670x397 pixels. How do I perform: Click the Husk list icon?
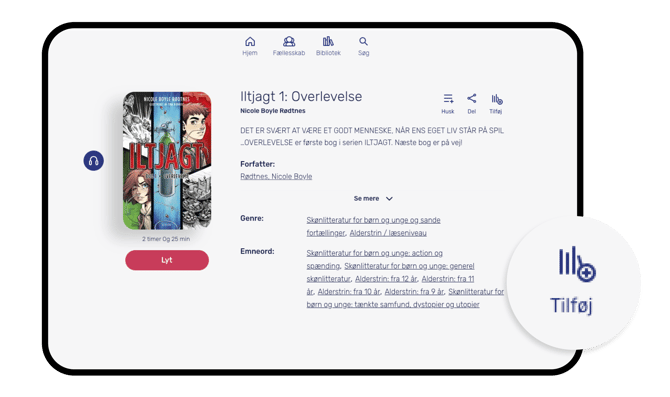[448, 99]
